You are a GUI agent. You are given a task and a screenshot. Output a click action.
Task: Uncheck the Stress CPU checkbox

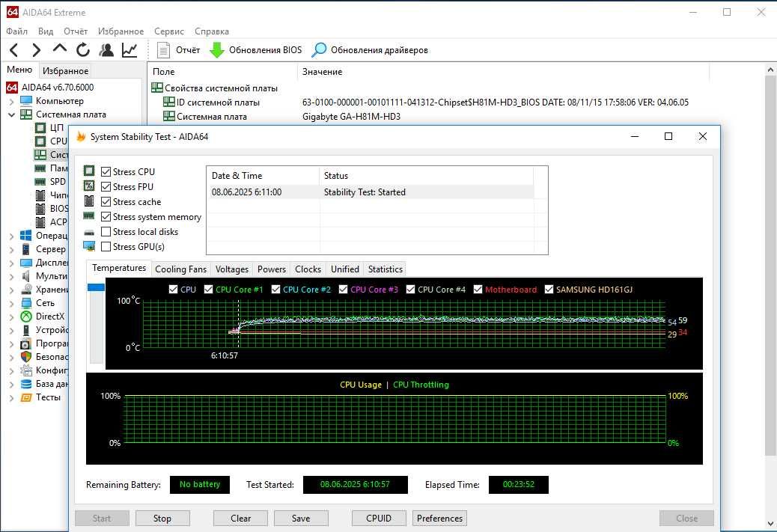[106, 171]
